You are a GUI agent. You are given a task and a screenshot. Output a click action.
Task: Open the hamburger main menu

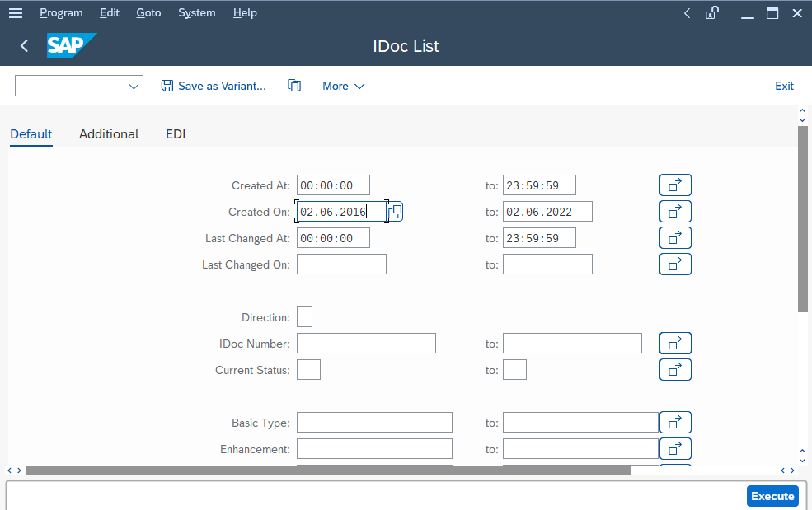[x=16, y=13]
